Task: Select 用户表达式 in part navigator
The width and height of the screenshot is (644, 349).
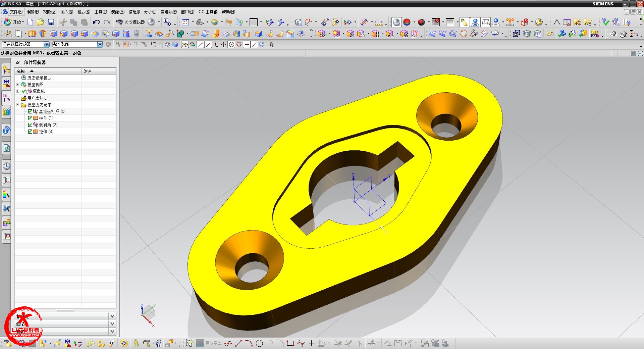Action: (x=37, y=98)
